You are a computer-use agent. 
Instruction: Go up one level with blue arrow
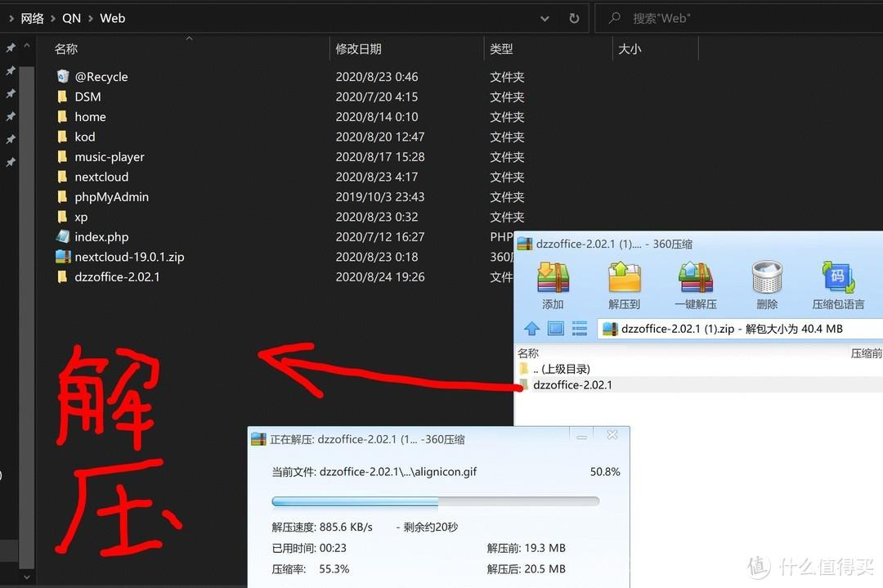(x=531, y=329)
